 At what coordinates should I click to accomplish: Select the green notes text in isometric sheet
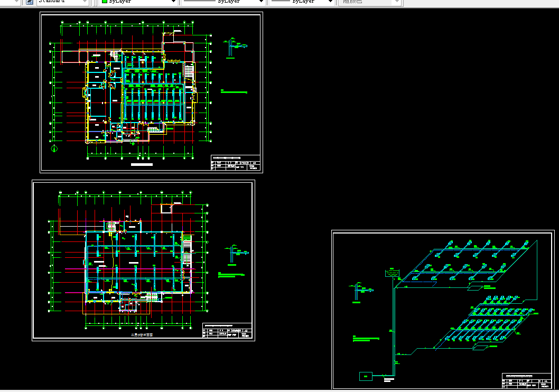[x=366, y=339]
